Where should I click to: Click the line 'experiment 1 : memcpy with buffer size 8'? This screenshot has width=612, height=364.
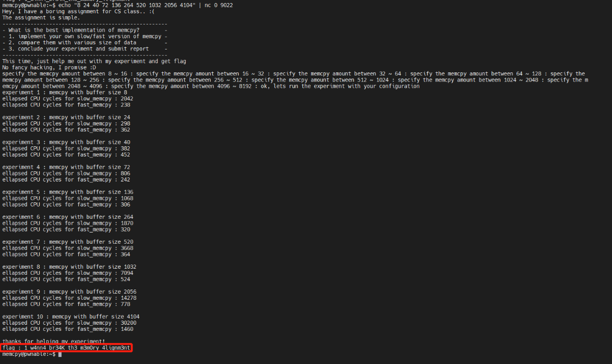tap(65, 92)
